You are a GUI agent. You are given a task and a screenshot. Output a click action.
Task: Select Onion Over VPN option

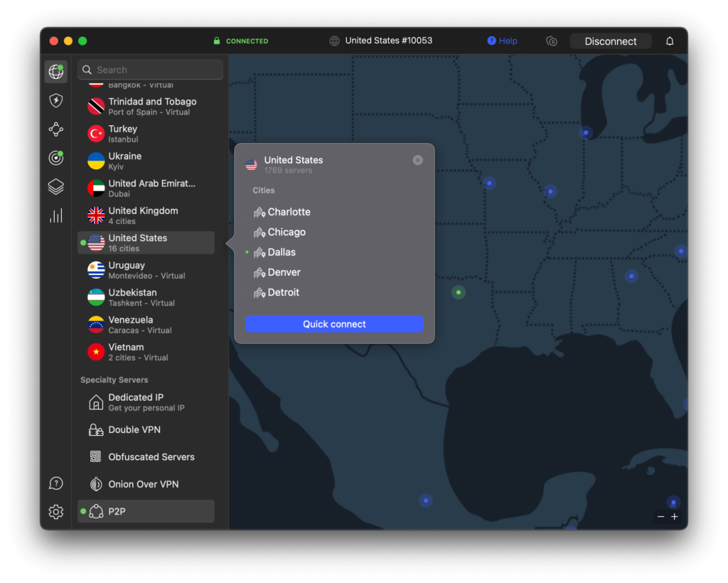point(146,484)
